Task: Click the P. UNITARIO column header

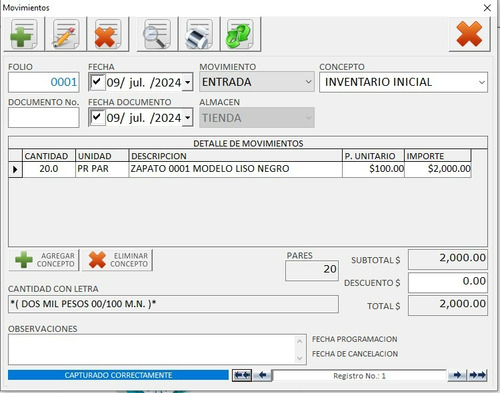Action: [x=373, y=156]
